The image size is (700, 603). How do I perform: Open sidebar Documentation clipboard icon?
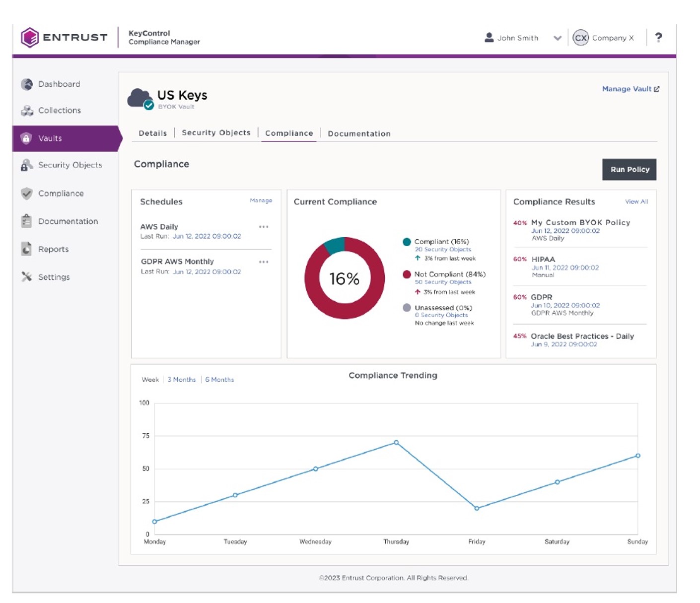26,221
